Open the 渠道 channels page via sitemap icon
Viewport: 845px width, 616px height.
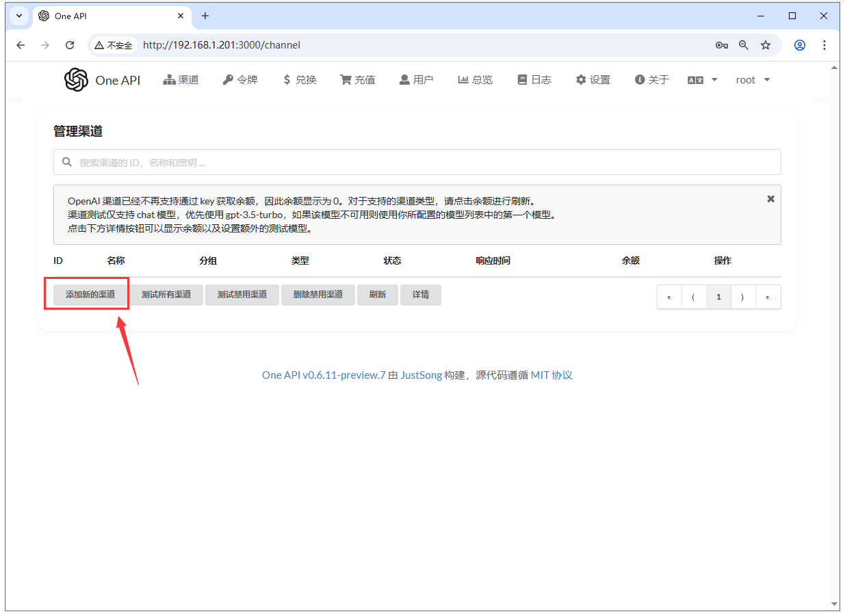(x=169, y=79)
